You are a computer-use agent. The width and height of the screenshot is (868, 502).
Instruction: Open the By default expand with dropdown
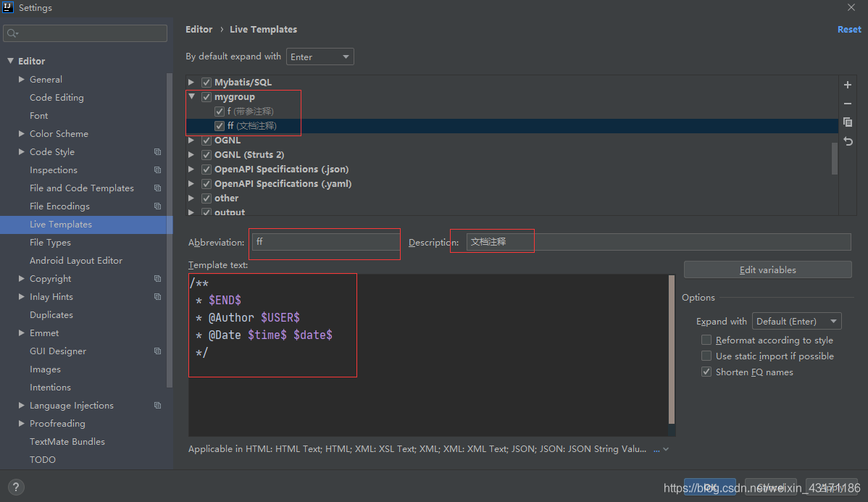(320, 57)
